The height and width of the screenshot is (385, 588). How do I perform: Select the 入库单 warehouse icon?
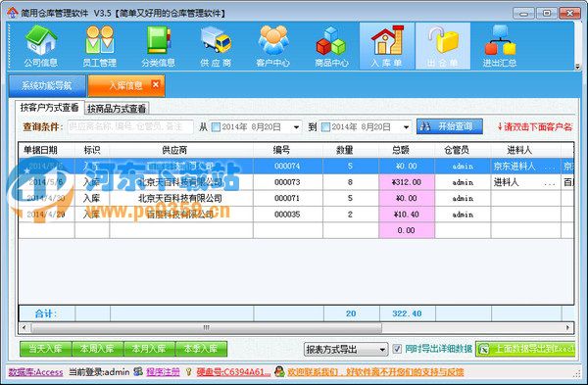click(387, 46)
